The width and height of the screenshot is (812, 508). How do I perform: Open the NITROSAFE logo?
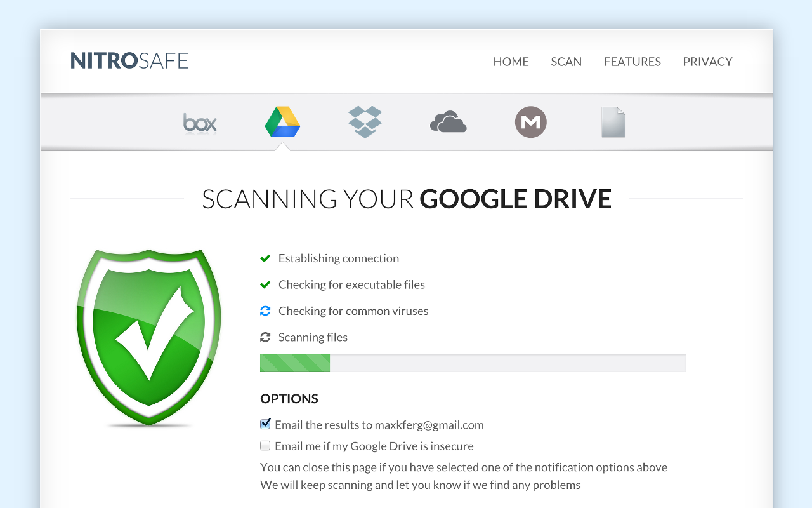tap(129, 60)
